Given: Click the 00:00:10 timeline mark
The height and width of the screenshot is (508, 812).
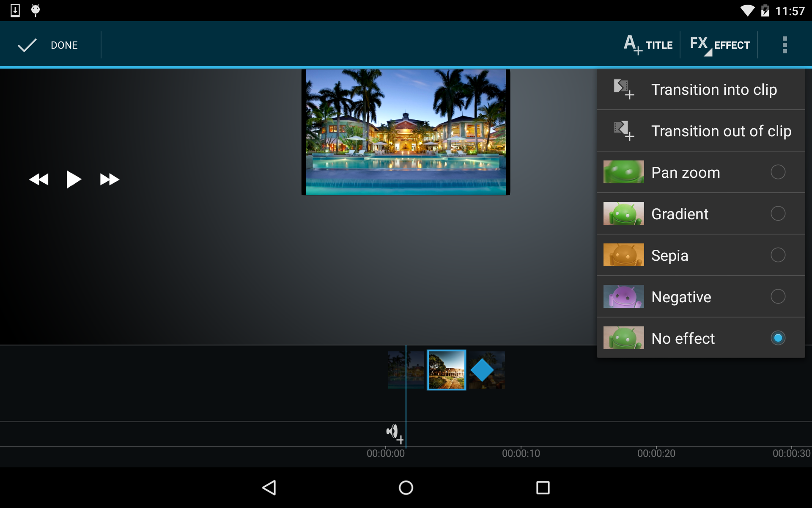Looking at the screenshot, I should tap(521, 453).
